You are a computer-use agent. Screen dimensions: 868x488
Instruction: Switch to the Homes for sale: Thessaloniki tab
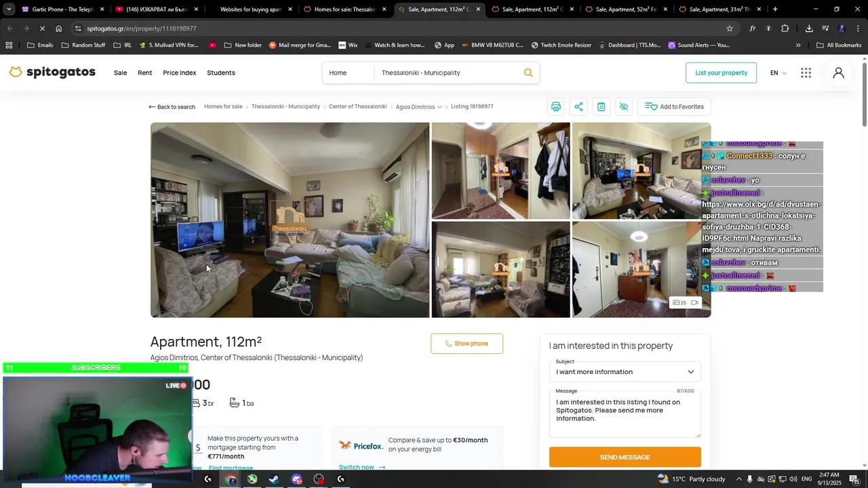pyautogui.click(x=344, y=9)
